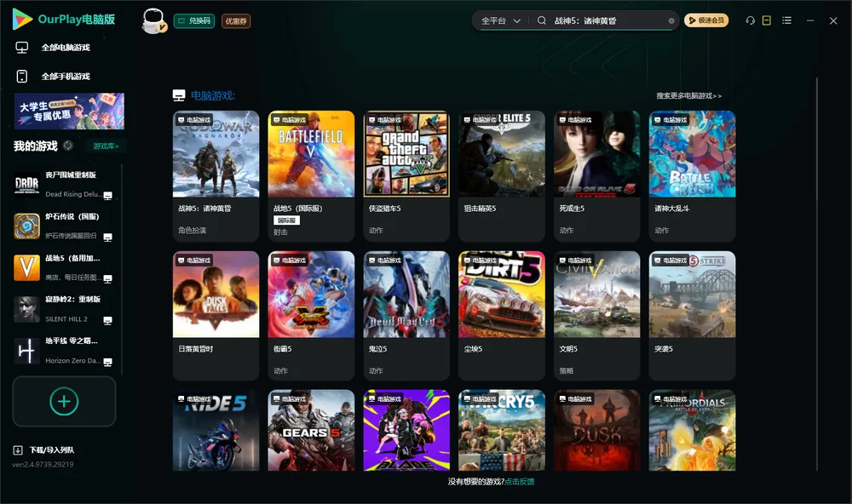
Task: Click PC icon on Dead Rising row
Action: 107,196
